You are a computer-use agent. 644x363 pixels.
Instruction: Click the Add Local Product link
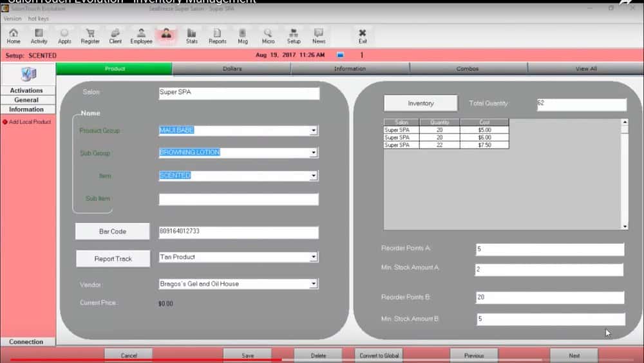coord(30,122)
